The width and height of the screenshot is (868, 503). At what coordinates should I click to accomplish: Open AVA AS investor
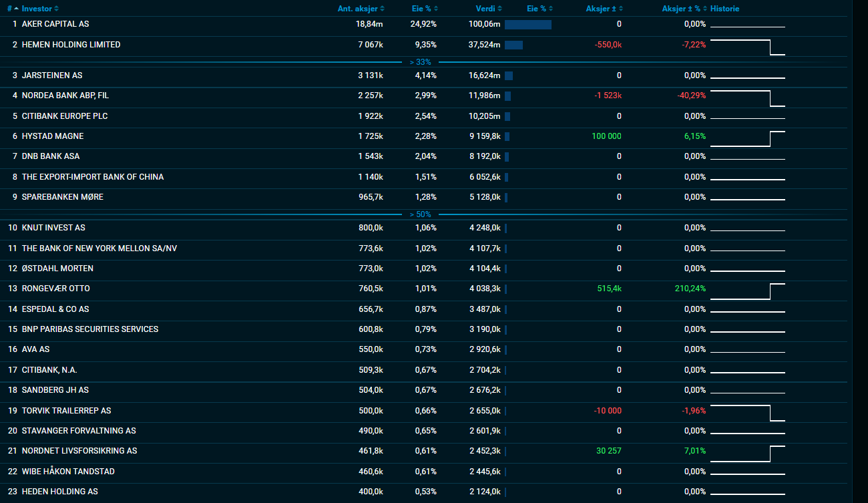coord(35,349)
